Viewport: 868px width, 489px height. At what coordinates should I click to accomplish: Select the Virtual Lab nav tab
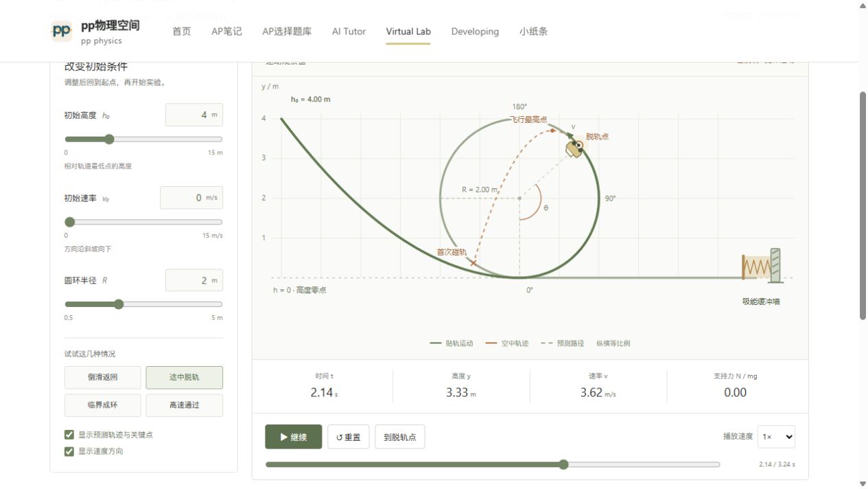coord(408,32)
